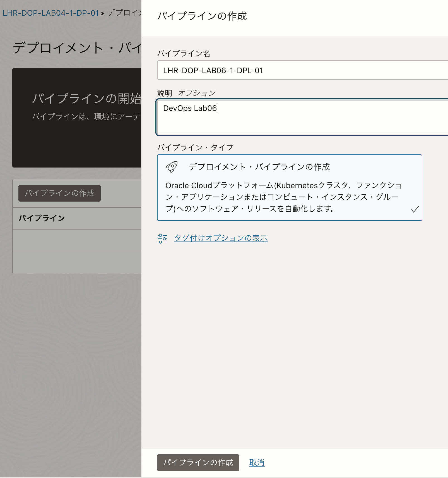Click the パイプラインの作成 panel title
The width and height of the screenshot is (448, 478).
(x=202, y=16)
